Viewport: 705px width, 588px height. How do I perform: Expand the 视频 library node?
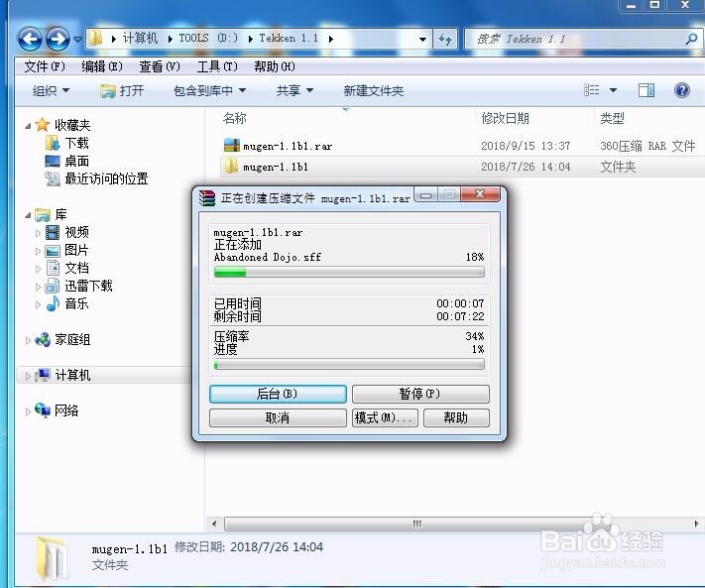[x=39, y=233]
